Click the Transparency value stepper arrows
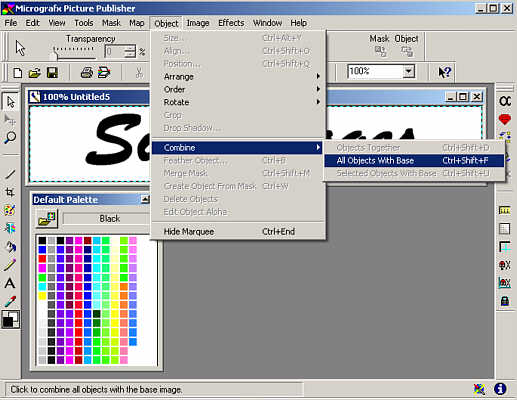 tap(130, 52)
